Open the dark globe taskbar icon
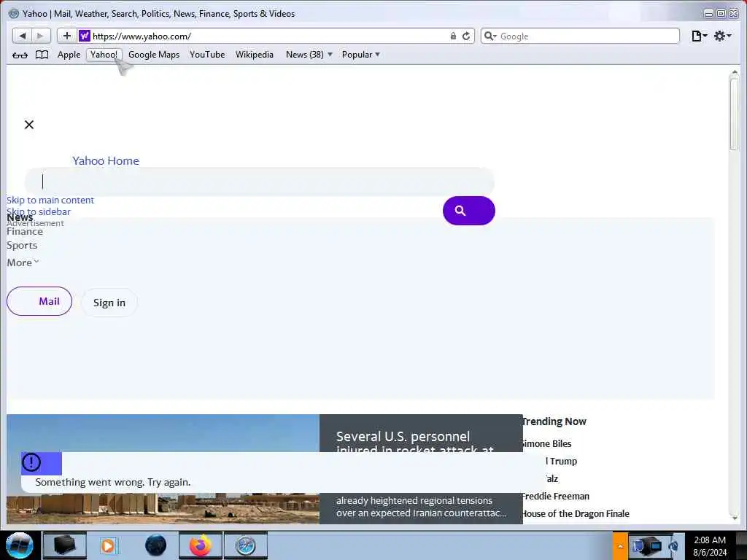 [156, 545]
